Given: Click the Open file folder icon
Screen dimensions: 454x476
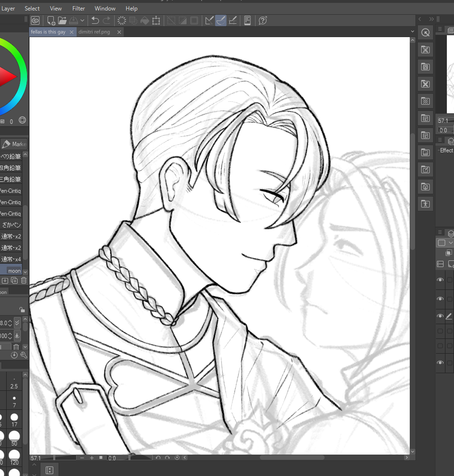Looking at the screenshot, I should [62, 20].
